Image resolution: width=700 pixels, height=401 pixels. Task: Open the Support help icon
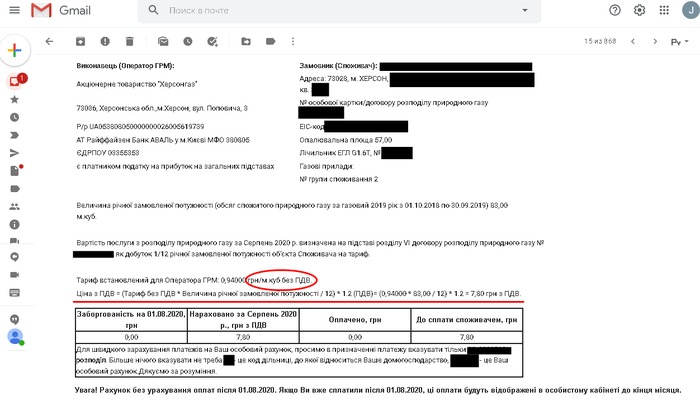(x=614, y=11)
